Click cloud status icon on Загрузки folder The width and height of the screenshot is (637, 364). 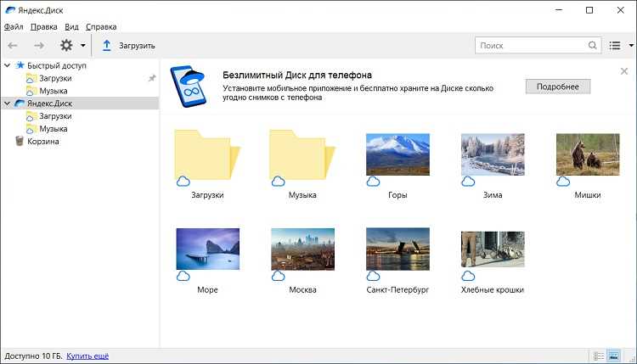[x=183, y=182]
